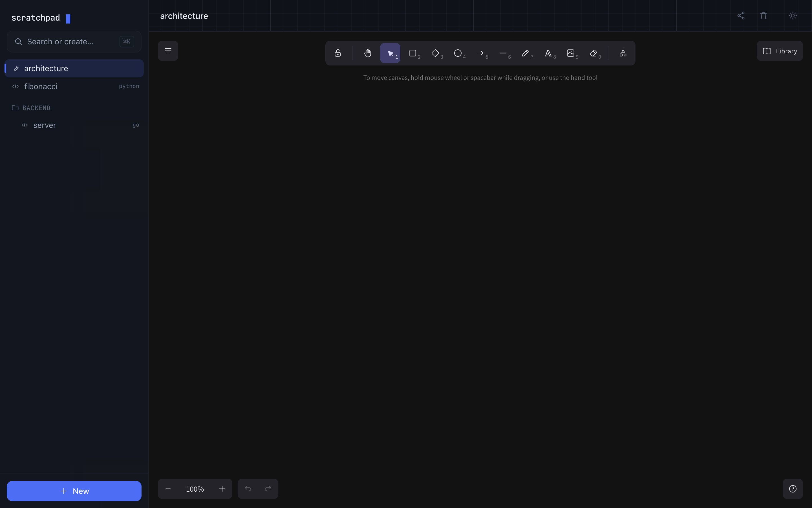Screen dimensions: 812x508
Task: Focus the Search or create field
Action: pos(74,42)
